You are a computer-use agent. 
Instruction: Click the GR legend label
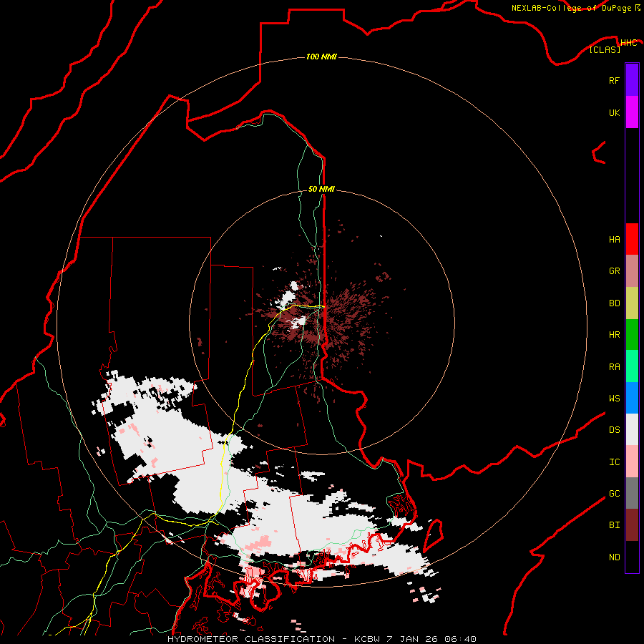(614, 271)
